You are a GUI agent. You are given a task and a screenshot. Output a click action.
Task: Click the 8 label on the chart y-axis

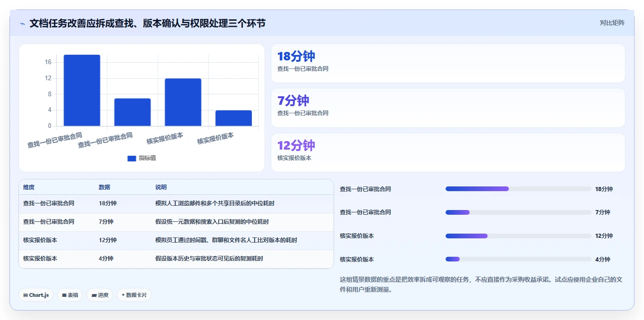pos(49,94)
